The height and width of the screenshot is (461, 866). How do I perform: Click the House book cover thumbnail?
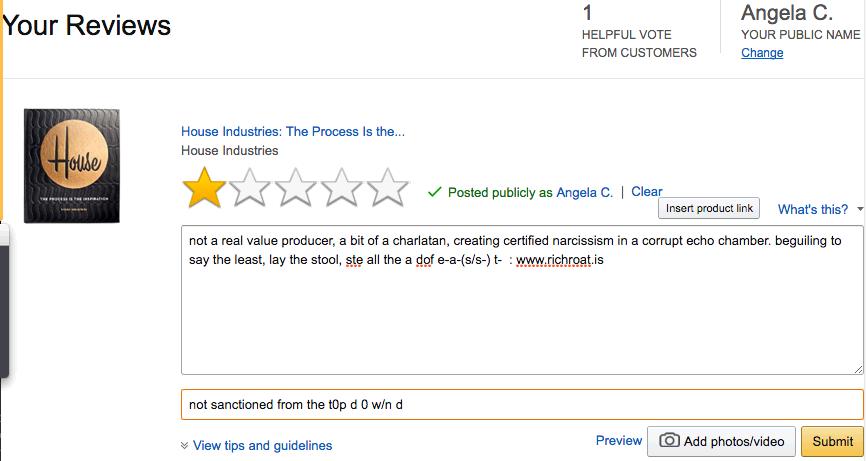[72, 166]
